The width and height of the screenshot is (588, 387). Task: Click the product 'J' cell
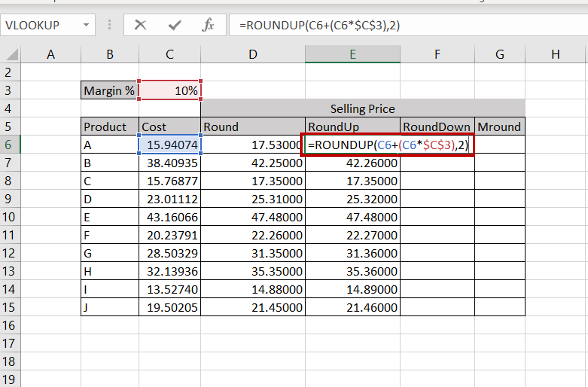coord(110,307)
